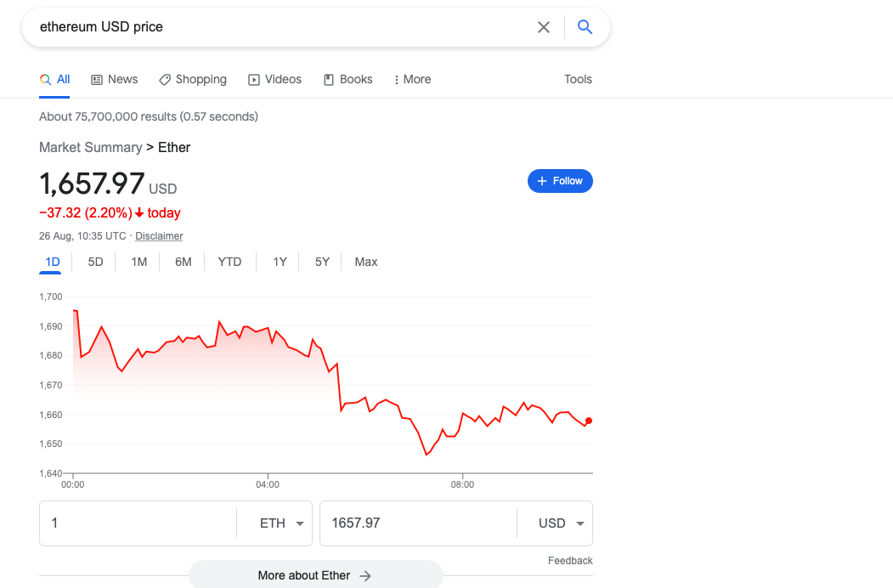Open the News results via its newspaper icon
This screenshot has height=588, width=893.
(95, 79)
